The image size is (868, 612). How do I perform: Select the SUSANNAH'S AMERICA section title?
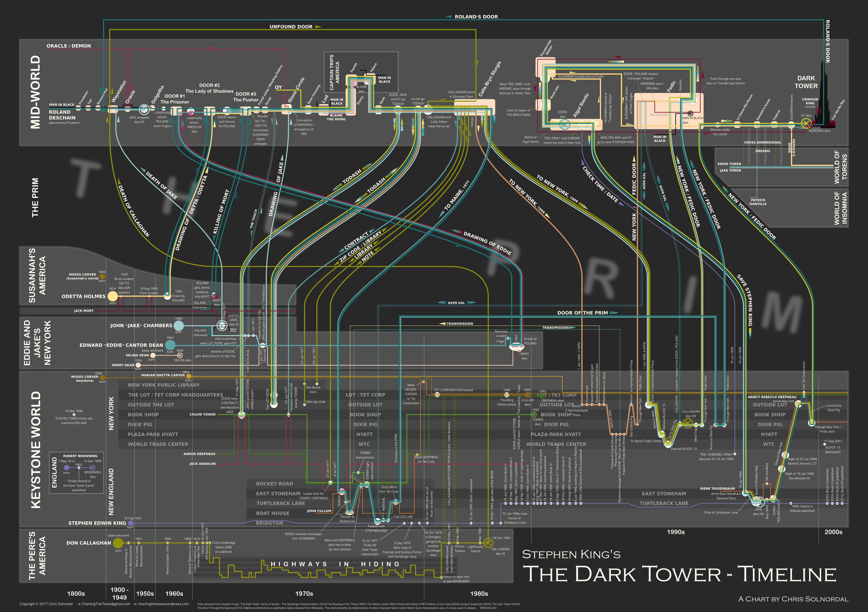point(37,275)
